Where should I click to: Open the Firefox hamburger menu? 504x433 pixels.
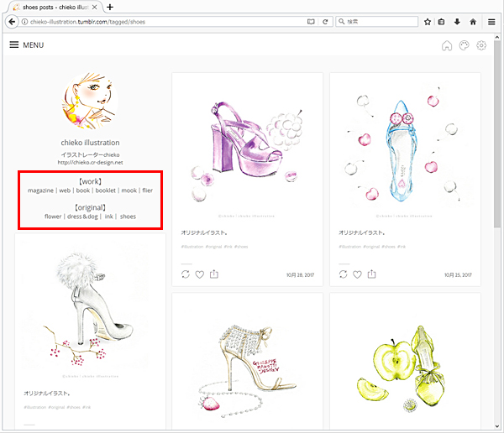tap(491, 22)
